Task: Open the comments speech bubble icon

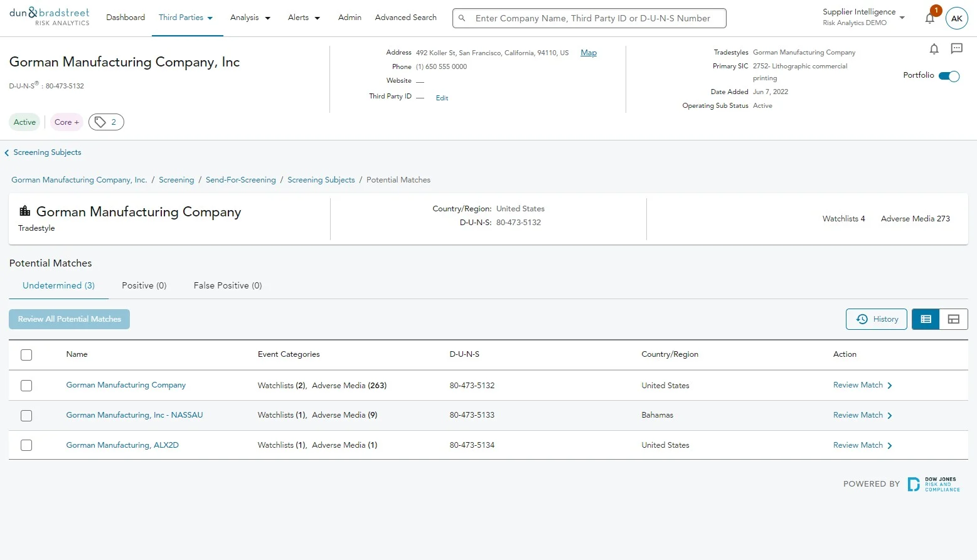Action: 956,48
